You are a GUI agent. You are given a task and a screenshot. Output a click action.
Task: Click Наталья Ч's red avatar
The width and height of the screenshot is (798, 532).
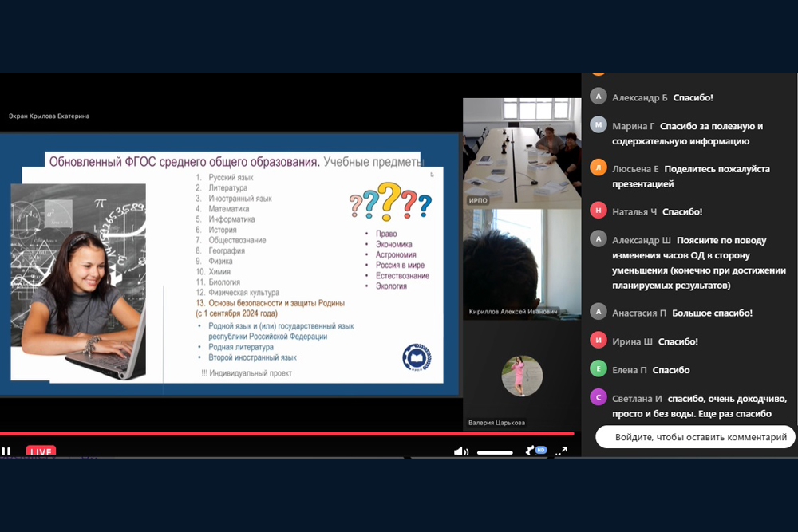[x=598, y=211]
